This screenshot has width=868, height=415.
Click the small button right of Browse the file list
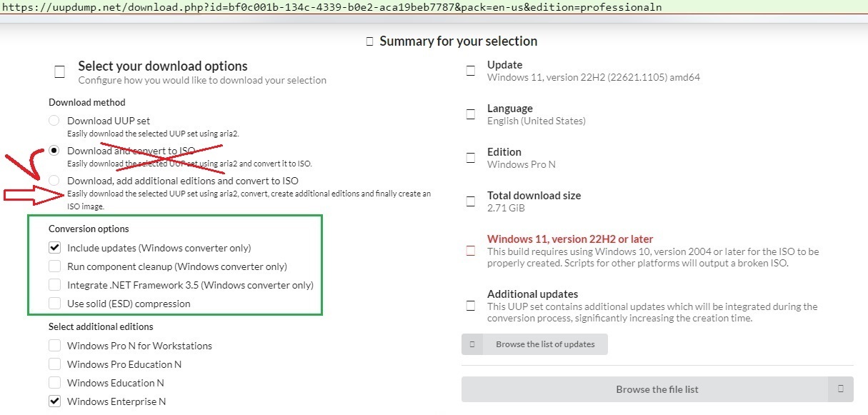coord(841,389)
